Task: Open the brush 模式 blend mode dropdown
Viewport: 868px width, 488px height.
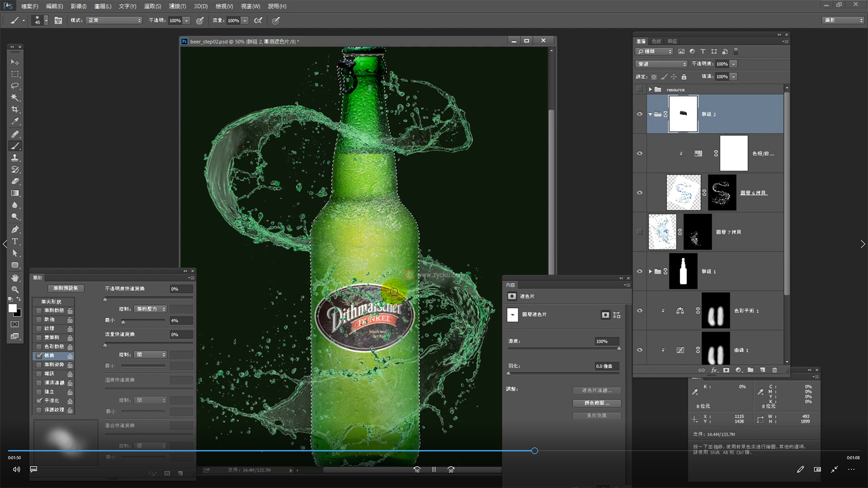Action: point(114,20)
